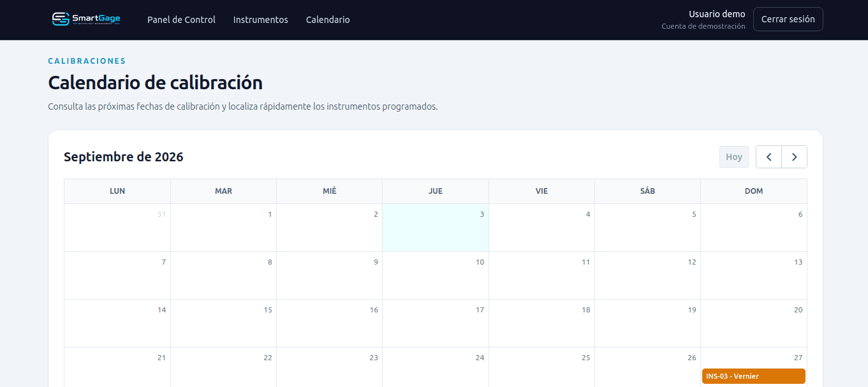Click the SmartGage logo
This screenshot has height=387, width=868.
click(86, 19)
